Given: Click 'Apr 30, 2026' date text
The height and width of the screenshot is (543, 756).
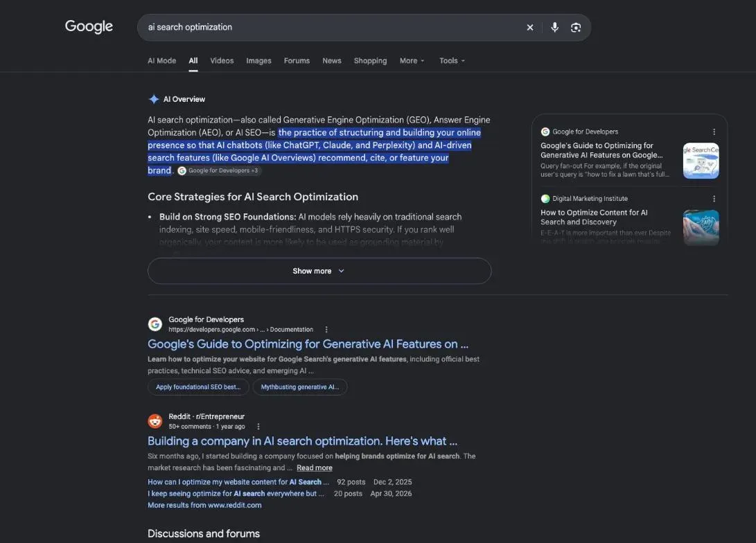Looking at the screenshot, I should pyautogui.click(x=391, y=493).
